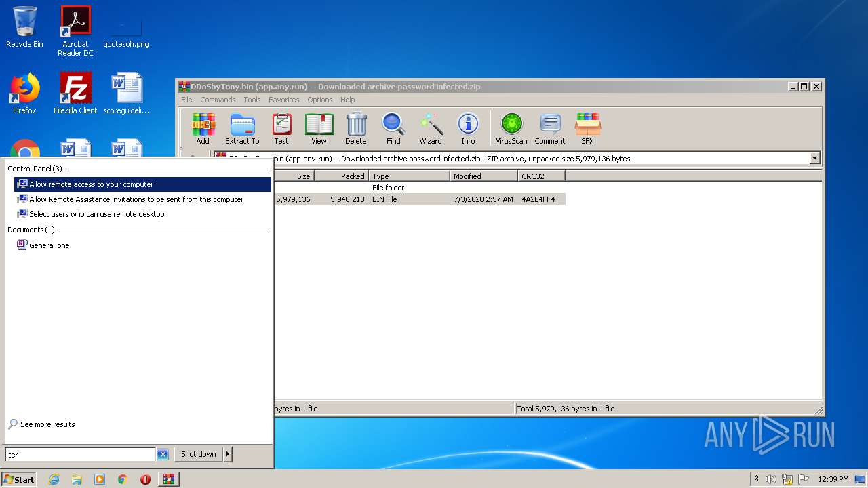Open Chrome from the taskbar
Image resolution: width=868 pixels, height=488 pixels.
coord(122,479)
